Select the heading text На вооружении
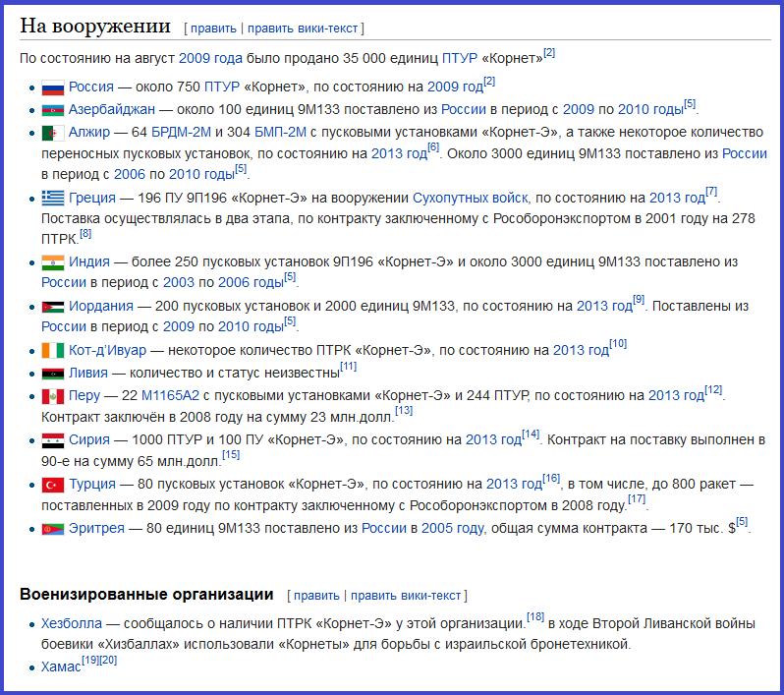 pyautogui.click(x=95, y=26)
